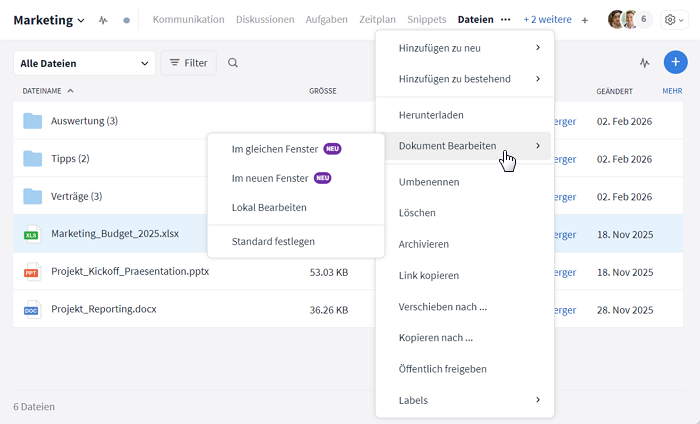Open the Alle Dateien dropdown
This screenshot has height=424, width=700.
point(84,63)
